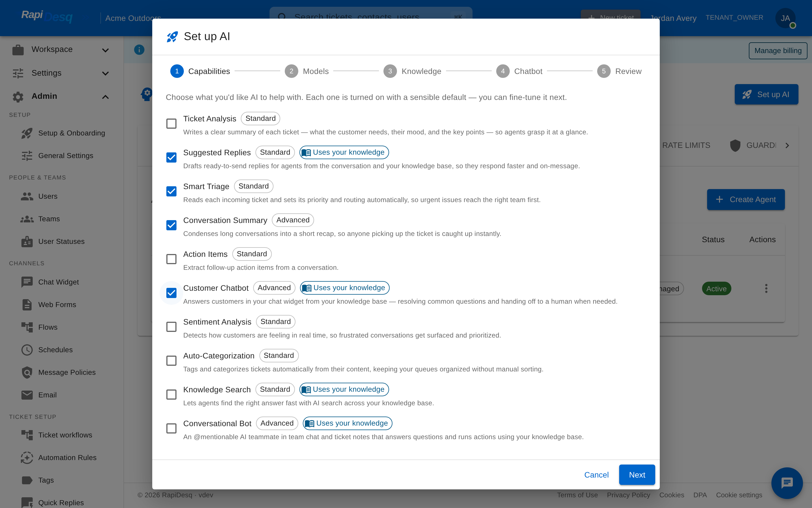Go to the Knowledge step

click(x=412, y=71)
